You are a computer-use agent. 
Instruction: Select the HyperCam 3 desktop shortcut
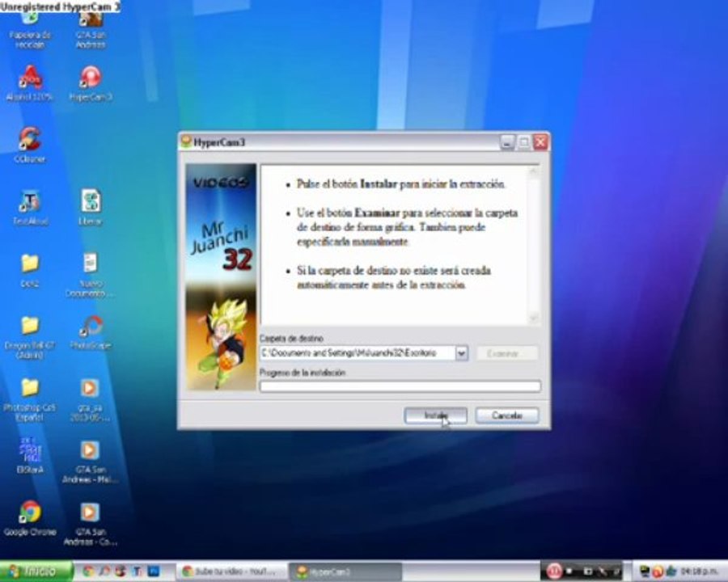tap(91, 83)
